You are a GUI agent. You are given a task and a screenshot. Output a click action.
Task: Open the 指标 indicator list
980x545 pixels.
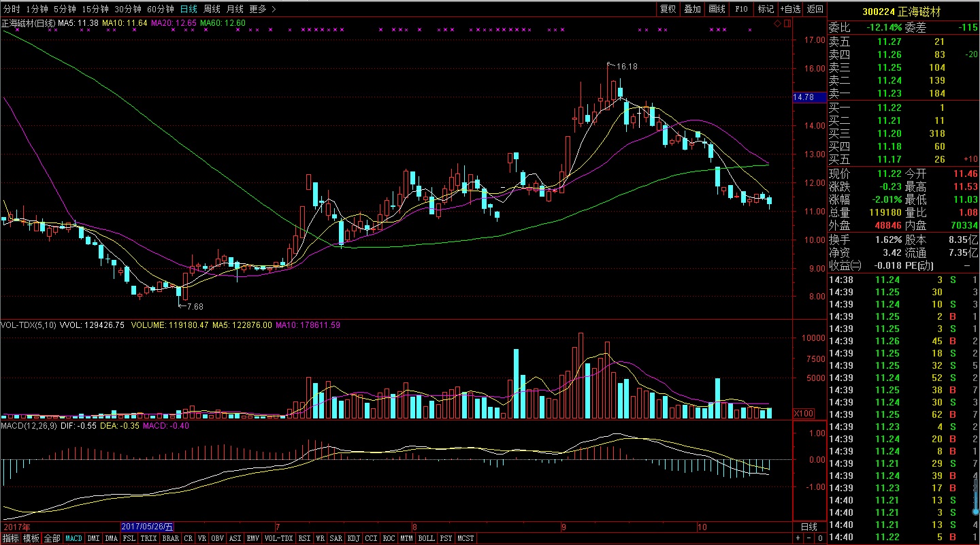tap(10, 538)
